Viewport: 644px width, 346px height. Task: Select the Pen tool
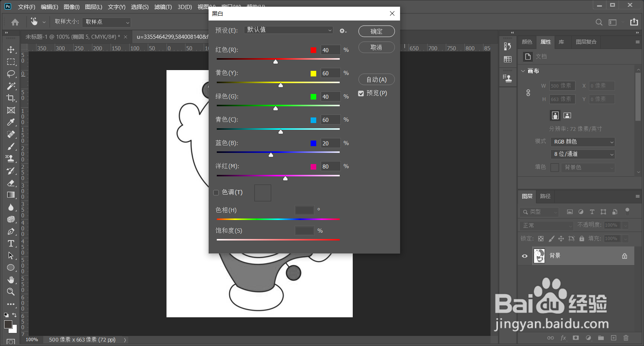coord(11,231)
